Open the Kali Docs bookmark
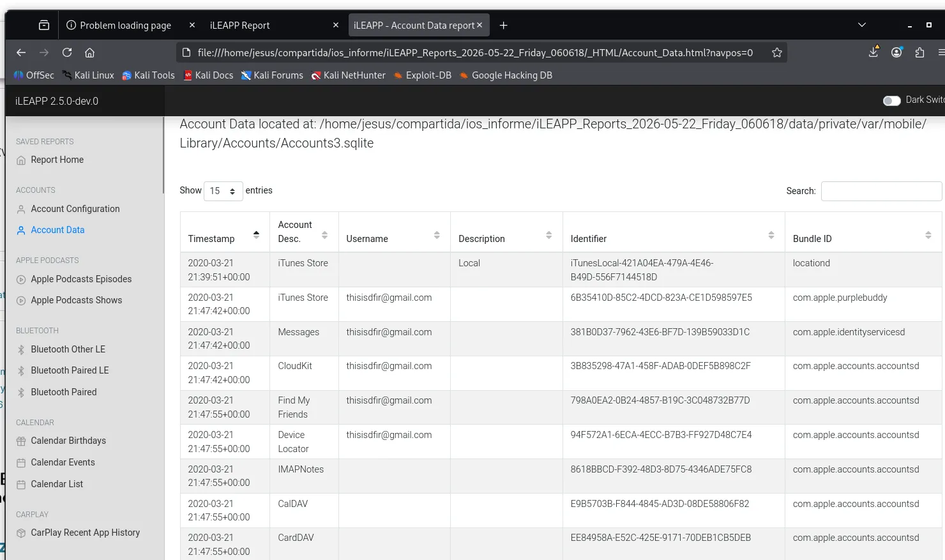This screenshot has width=945, height=560. click(x=208, y=75)
